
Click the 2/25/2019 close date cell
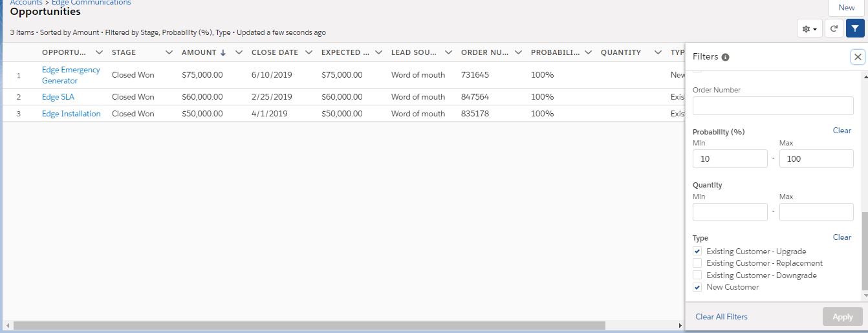[x=272, y=97]
